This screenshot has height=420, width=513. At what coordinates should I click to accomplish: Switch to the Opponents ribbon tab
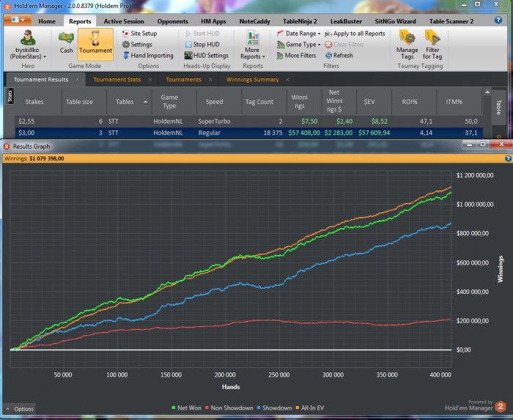173,21
